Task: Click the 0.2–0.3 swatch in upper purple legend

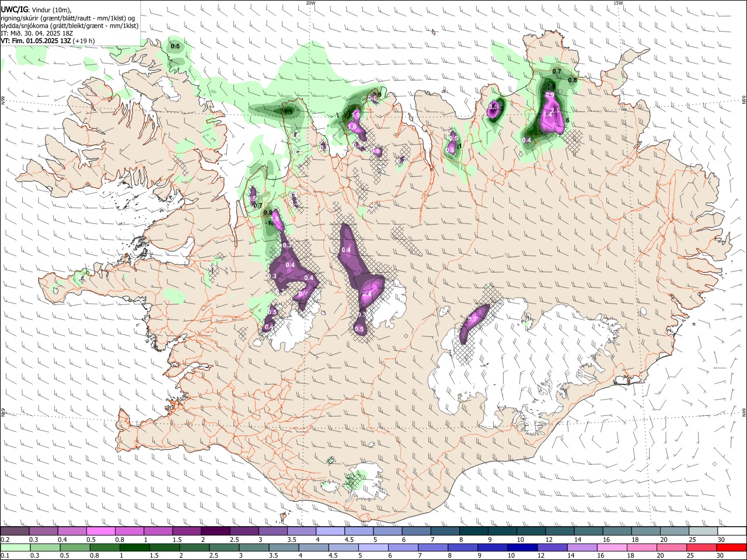Action: [x=15, y=531]
